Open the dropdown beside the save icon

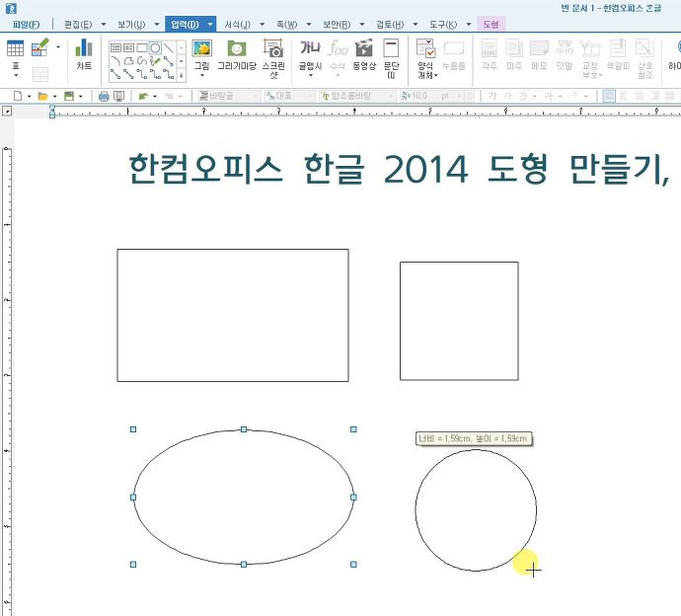[x=80, y=97]
